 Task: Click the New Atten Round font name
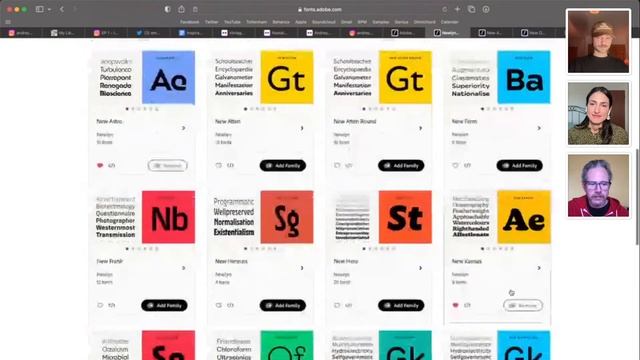[x=354, y=121]
